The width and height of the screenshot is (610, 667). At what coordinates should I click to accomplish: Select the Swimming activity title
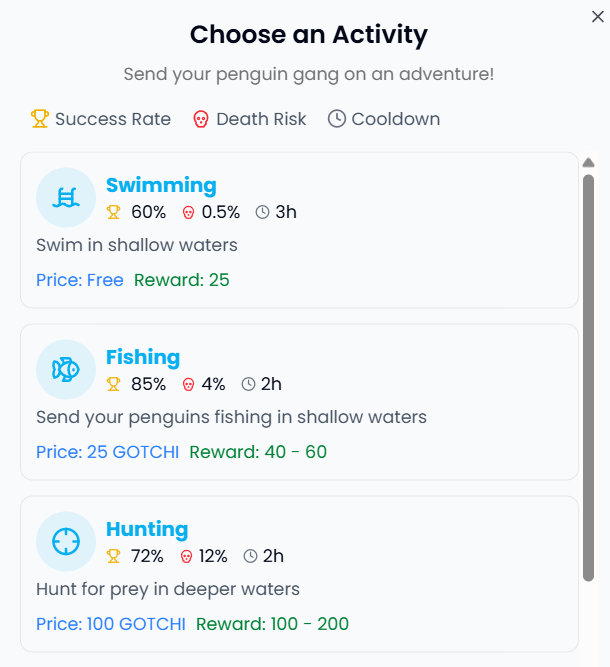click(161, 185)
